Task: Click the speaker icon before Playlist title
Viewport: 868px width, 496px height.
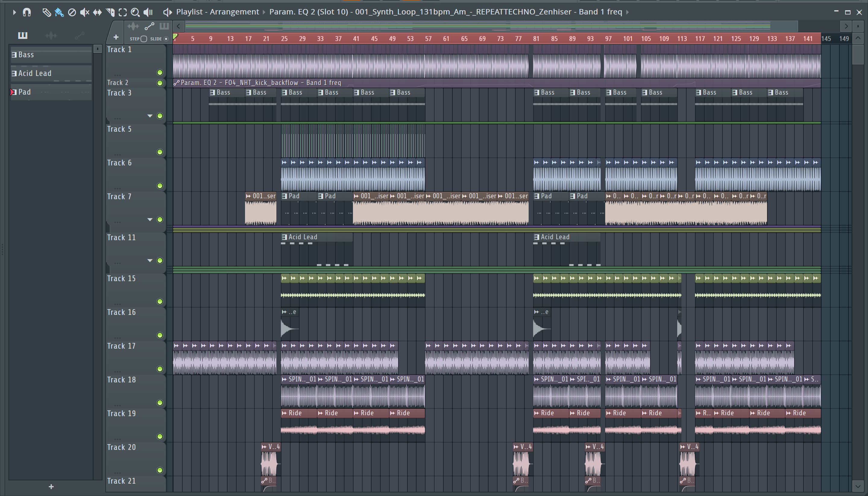Action: [167, 12]
